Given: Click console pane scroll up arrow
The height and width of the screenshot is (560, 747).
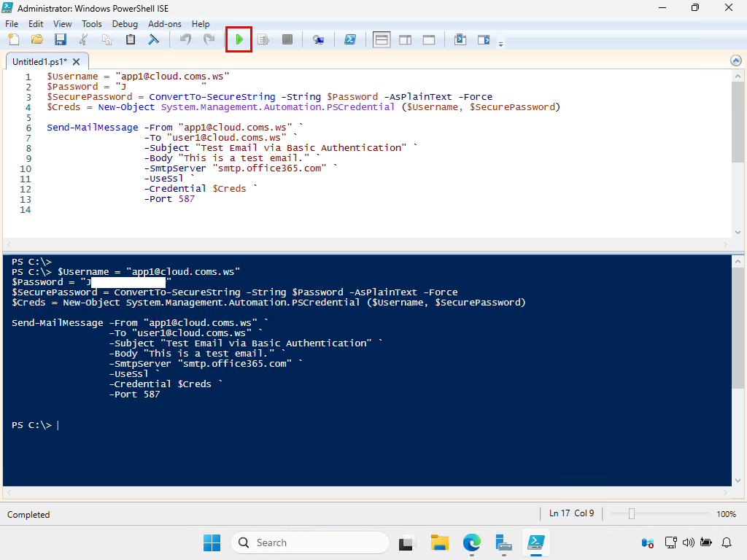Looking at the screenshot, I should pyautogui.click(x=738, y=262).
